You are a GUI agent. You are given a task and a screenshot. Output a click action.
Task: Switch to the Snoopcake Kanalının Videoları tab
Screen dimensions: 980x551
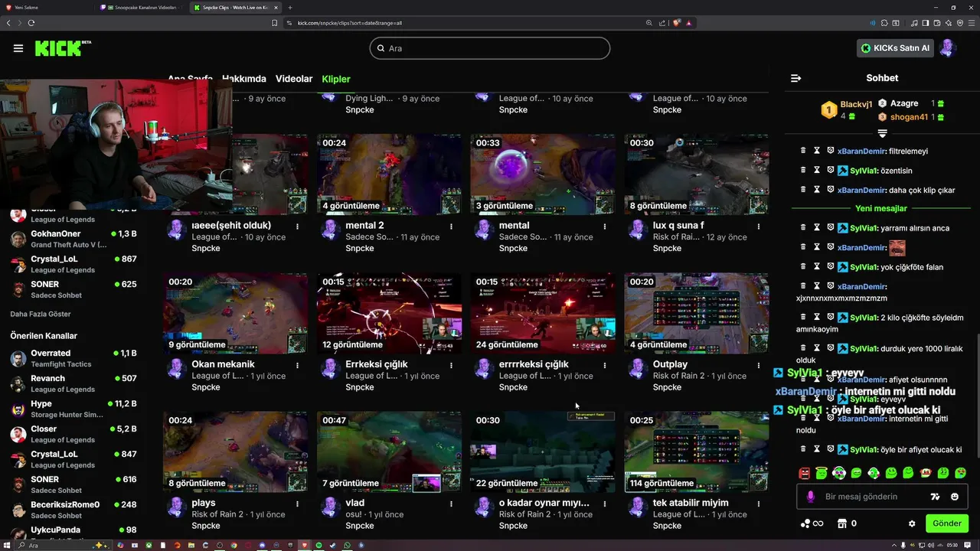coord(142,7)
